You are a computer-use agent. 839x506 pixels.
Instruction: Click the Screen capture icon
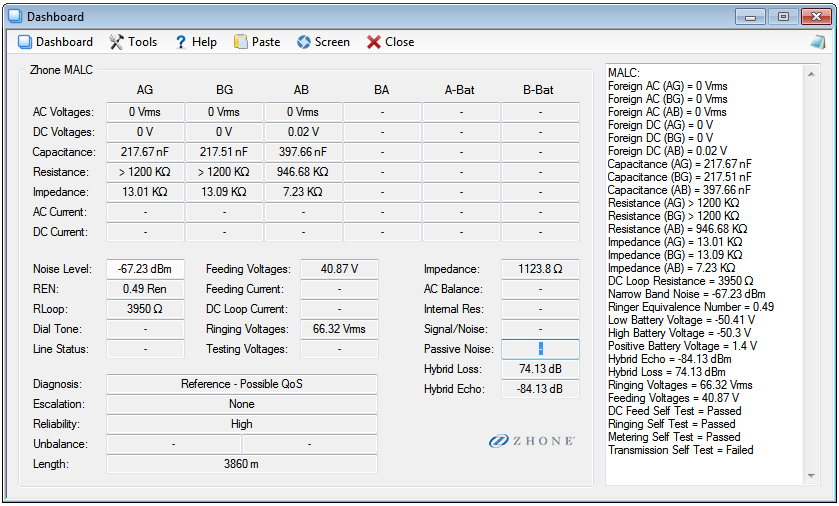point(304,42)
